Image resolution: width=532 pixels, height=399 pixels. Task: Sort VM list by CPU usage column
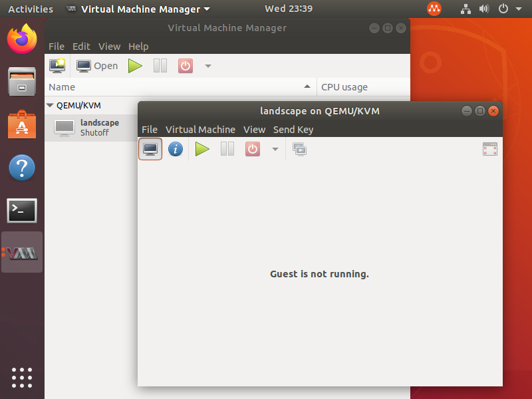363,87
